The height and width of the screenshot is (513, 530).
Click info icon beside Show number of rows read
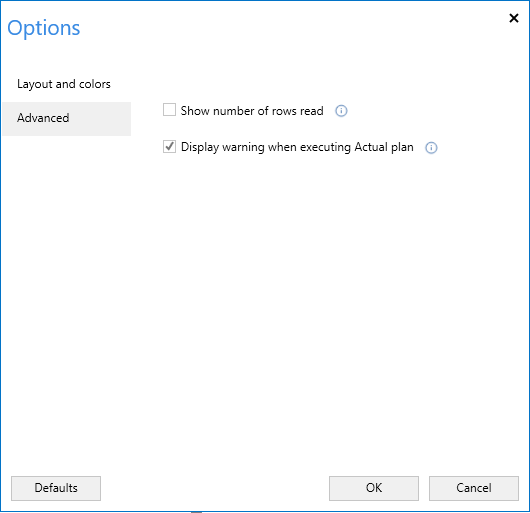341,111
